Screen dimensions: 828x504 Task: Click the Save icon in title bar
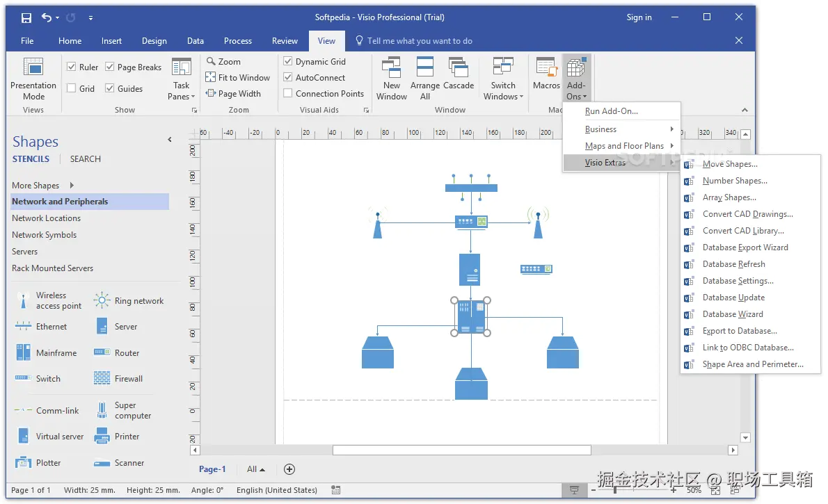pyautogui.click(x=26, y=17)
